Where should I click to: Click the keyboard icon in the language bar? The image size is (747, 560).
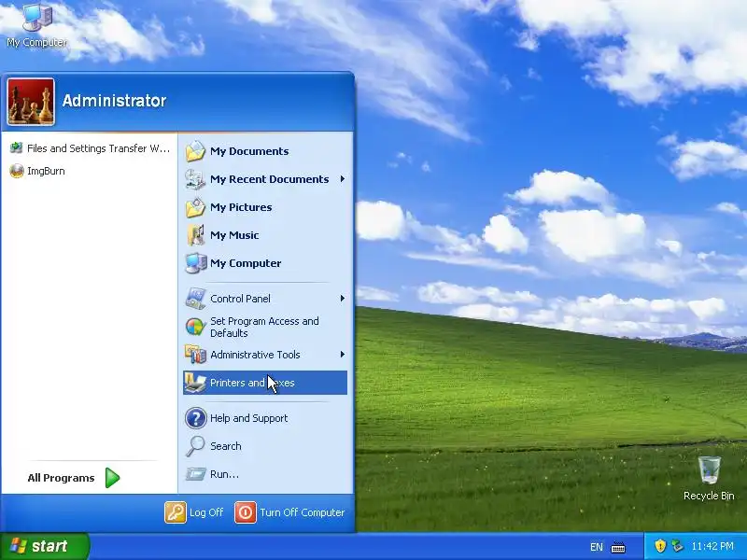[x=618, y=547]
